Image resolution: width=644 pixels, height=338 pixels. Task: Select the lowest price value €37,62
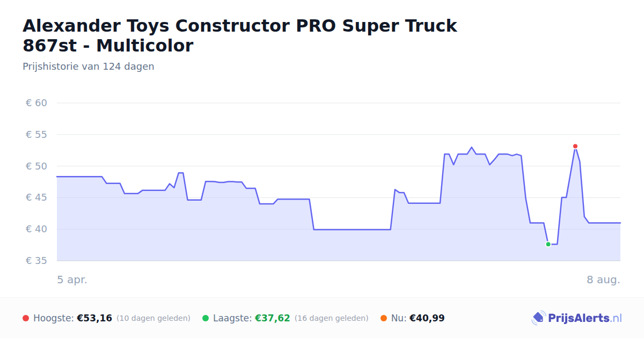272,318
